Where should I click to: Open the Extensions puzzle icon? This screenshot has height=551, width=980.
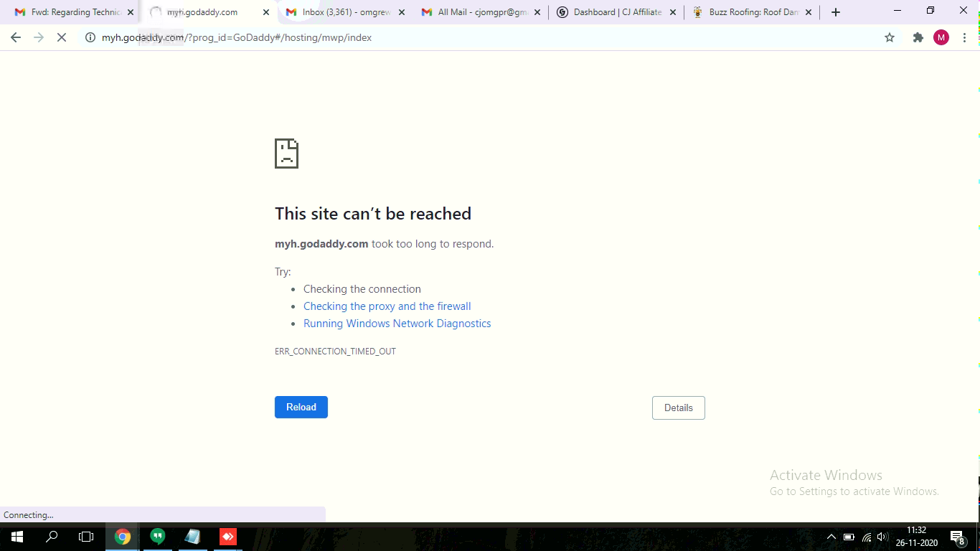[918, 37]
